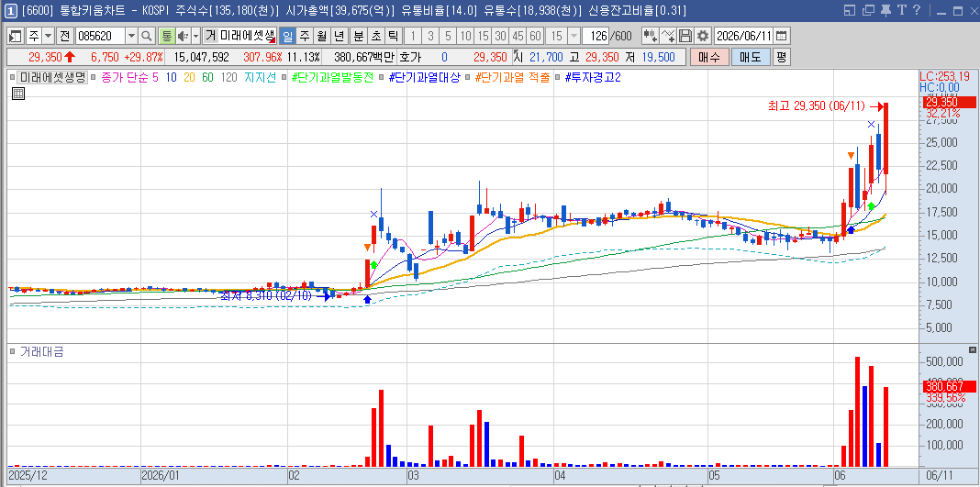Open the 미래에셋생명 stock name selector
This screenshot has height=487, width=980.
point(240,36)
